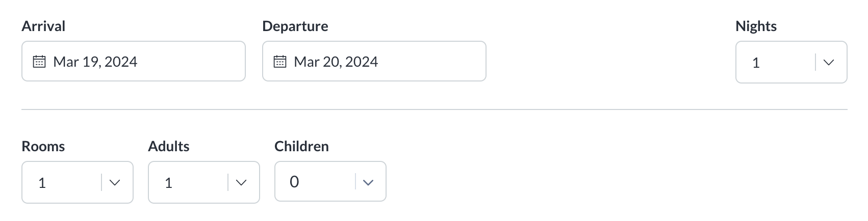Select the Nights value showing 1
Image resolution: width=868 pixels, height=221 pixels.
point(756,63)
